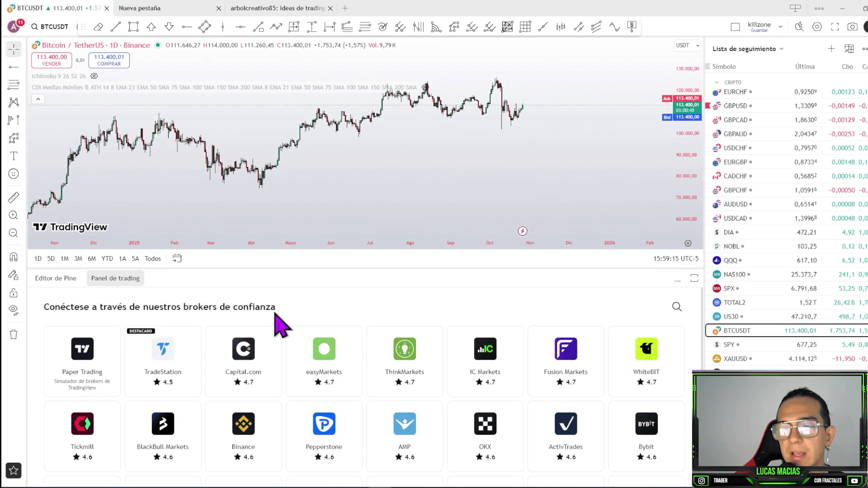Open the USDT currency dropdown
868x488 pixels.
(x=687, y=46)
